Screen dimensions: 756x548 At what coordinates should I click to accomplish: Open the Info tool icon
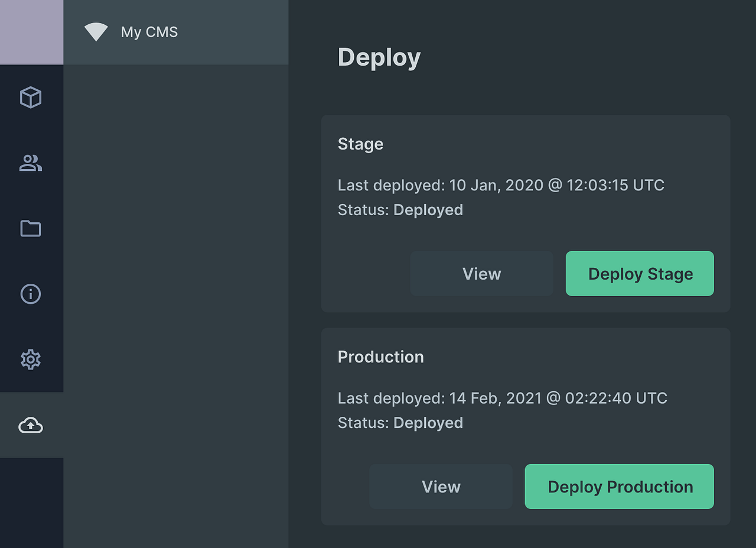(x=31, y=294)
